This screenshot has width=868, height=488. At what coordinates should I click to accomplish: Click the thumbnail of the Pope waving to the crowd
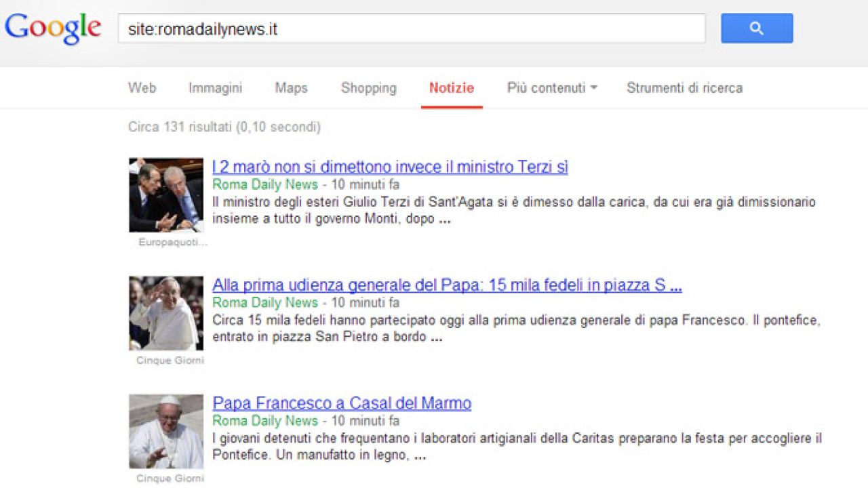[166, 313]
